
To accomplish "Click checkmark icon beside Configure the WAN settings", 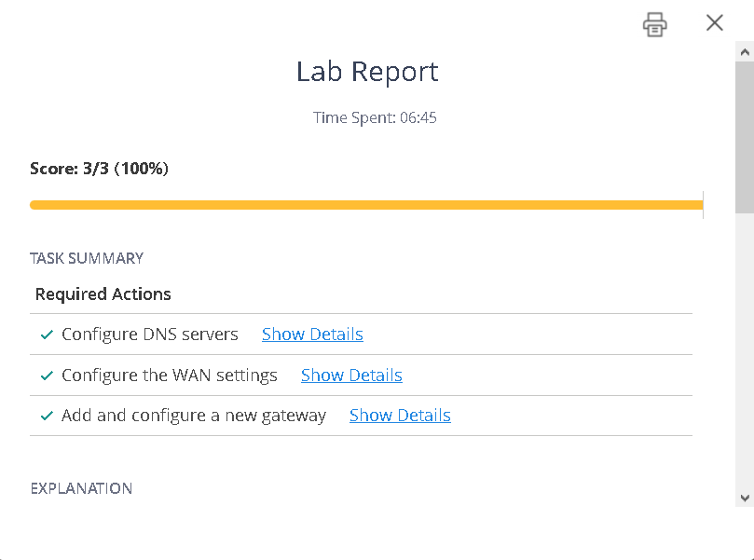I will pyautogui.click(x=47, y=376).
